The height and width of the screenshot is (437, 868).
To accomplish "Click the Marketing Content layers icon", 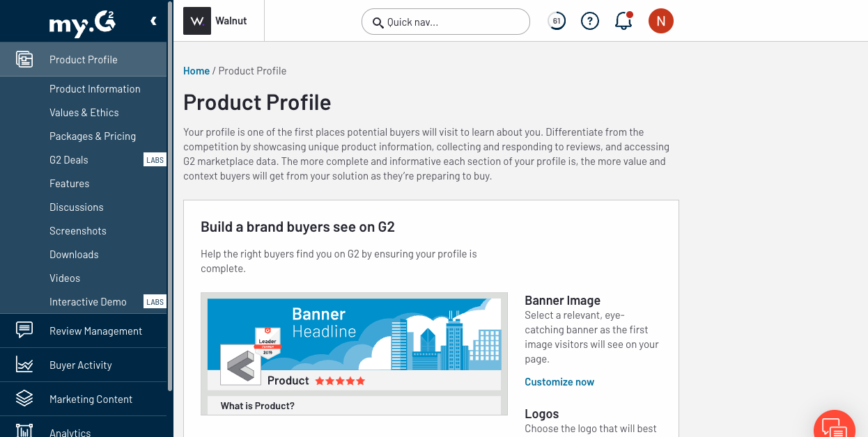I will pos(24,399).
